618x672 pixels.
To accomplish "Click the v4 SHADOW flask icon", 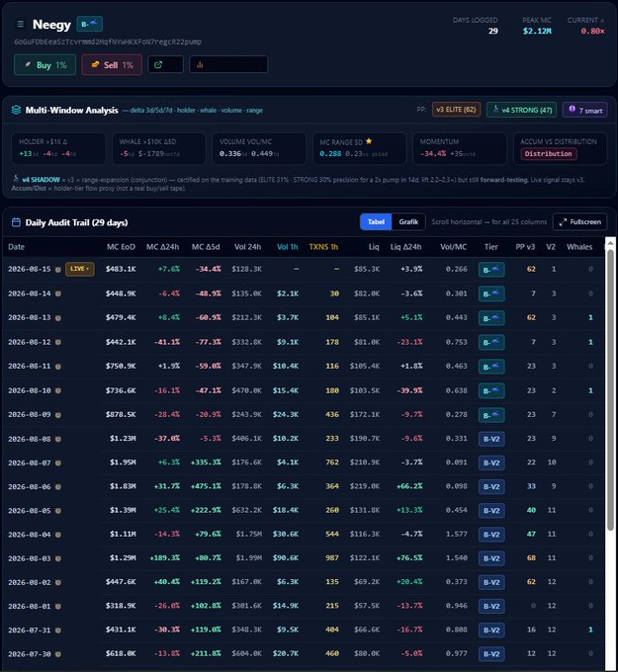I will click(16, 179).
